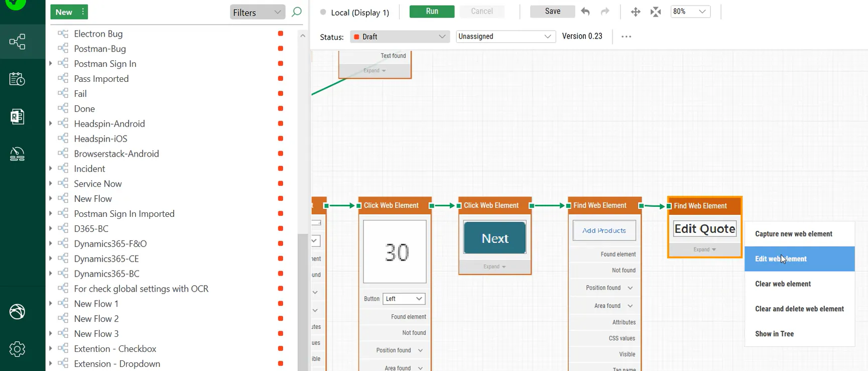Open the 80% zoom level dropdown
This screenshot has width=868, height=371.
click(x=690, y=12)
